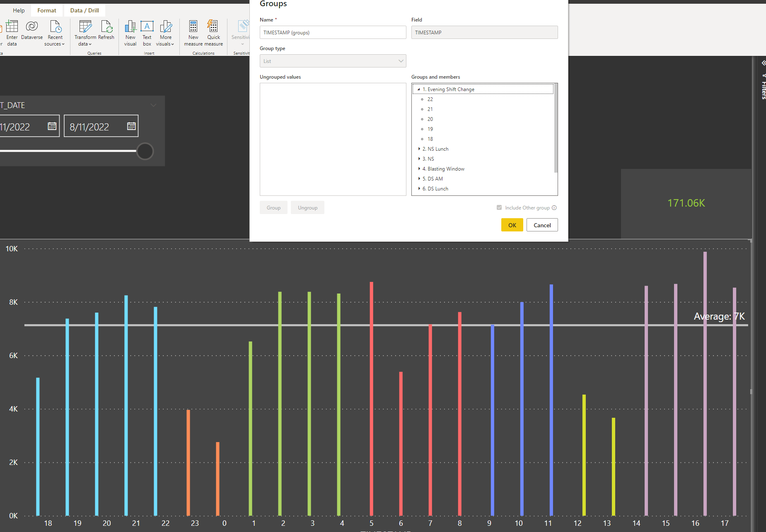This screenshot has height=532, width=766.
Task: Click the group Name input field
Action: [x=333, y=32]
